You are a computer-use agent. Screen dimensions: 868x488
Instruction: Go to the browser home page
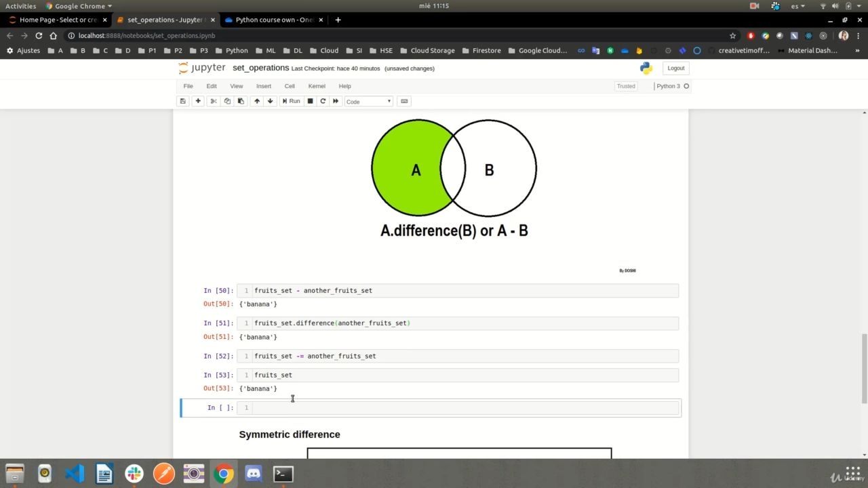click(x=54, y=35)
